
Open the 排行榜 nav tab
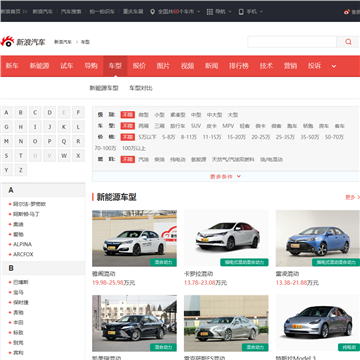click(x=239, y=66)
